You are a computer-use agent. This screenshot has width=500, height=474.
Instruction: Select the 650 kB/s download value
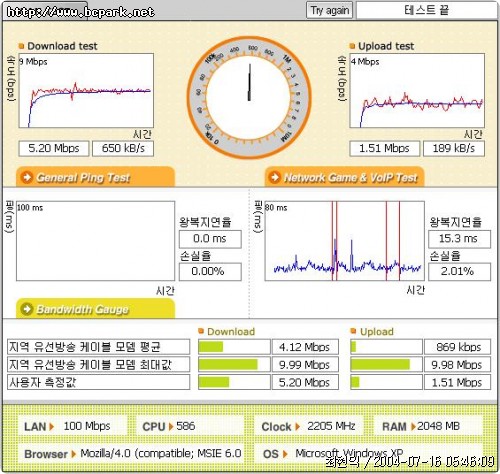123,148
